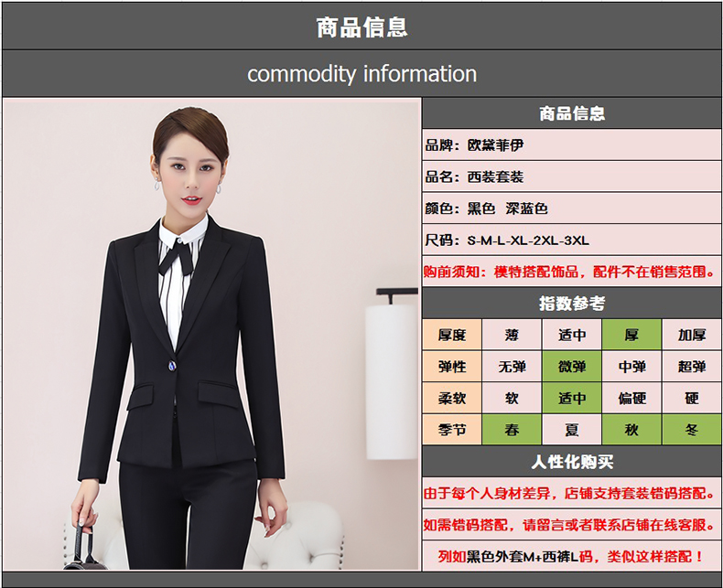This screenshot has width=723, height=588.
Task: Choose the 超弹 elasticity option
Action: pyautogui.click(x=691, y=367)
